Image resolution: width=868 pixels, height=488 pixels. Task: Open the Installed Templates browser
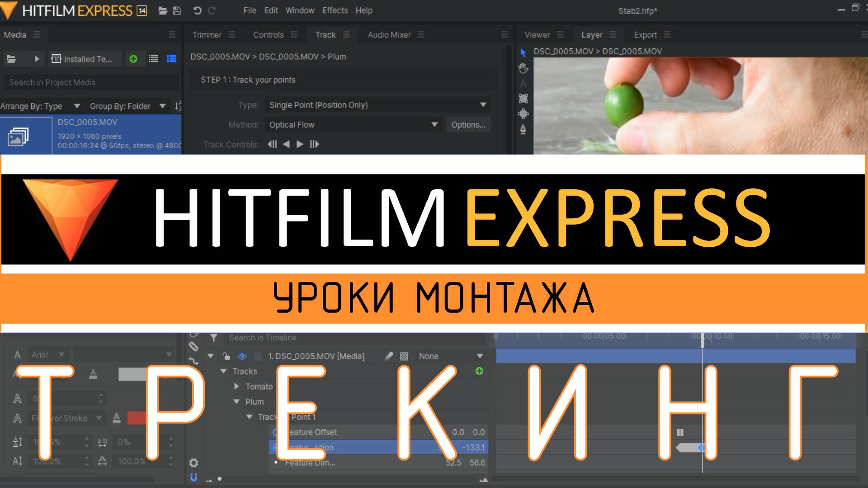pos(84,59)
